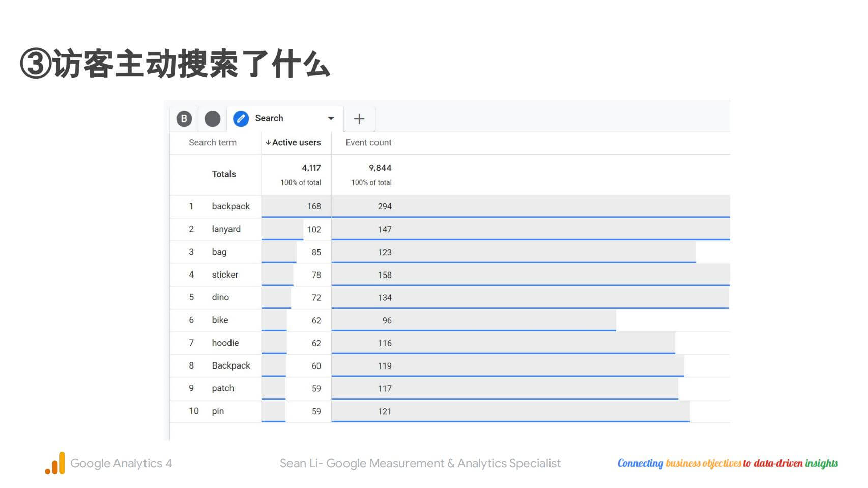The image size is (868, 488).
Task: Sort by Event count column header
Action: coord(368,143)
